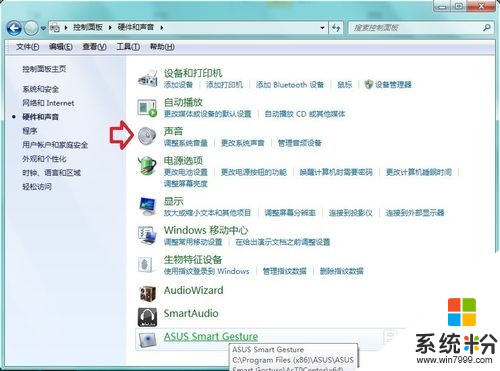Open the 工具(T) menu
Screen dimensions: 500x371
(x=128, y=47)
